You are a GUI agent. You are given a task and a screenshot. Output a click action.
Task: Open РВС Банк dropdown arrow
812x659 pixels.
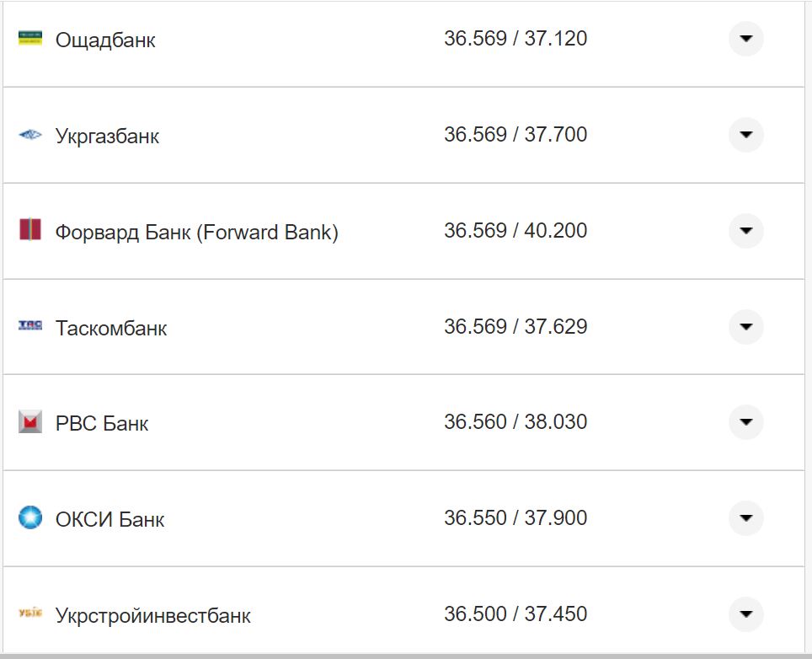coord(745,422)
